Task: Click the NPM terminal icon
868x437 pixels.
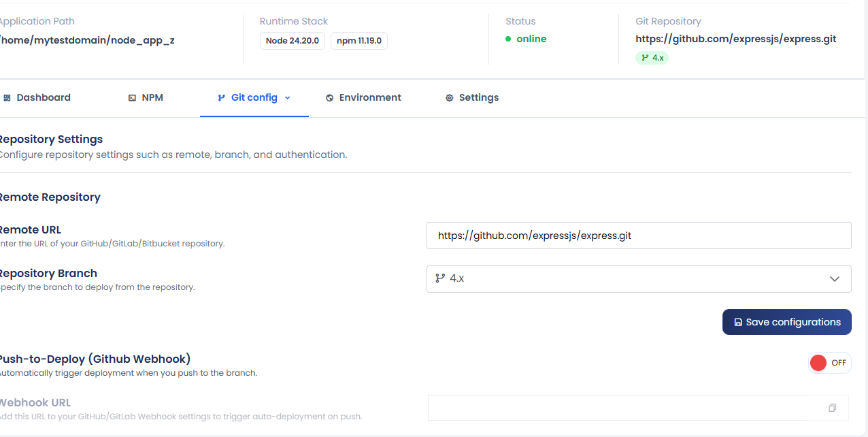Action: 132,98
